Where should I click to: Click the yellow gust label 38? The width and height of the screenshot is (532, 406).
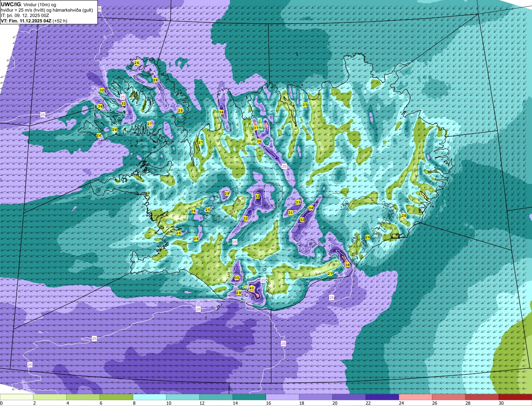347,264
